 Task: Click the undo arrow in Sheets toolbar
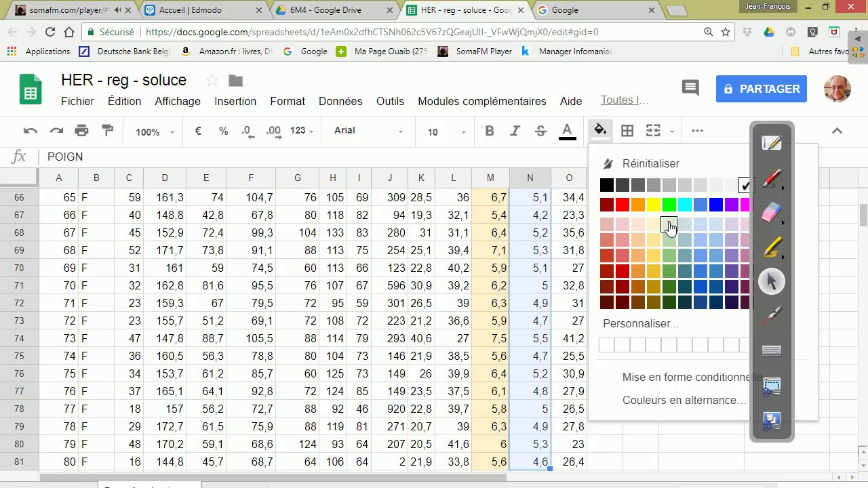point(31,131)
